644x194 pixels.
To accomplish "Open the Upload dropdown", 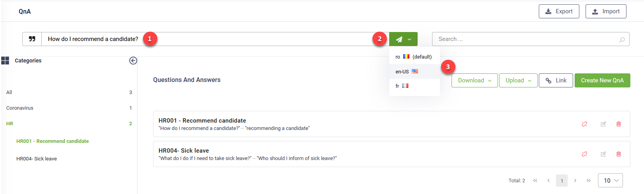I will [518, 80].
